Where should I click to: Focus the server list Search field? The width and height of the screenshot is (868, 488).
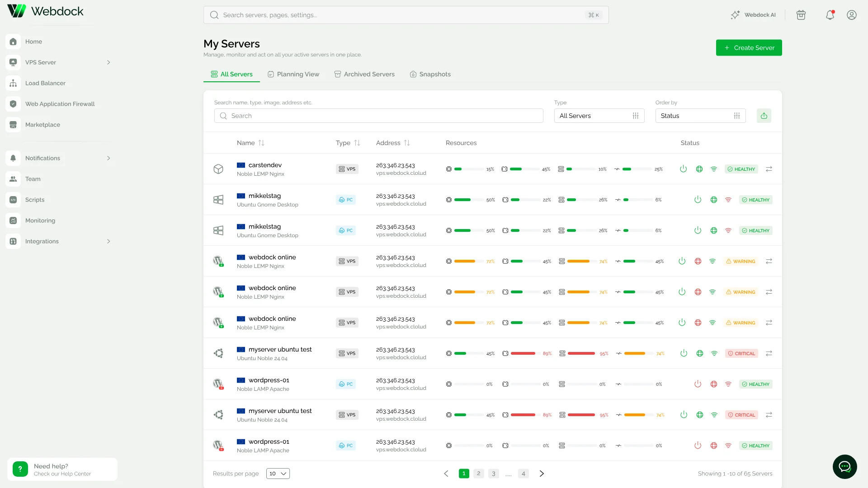coord(379,116)
